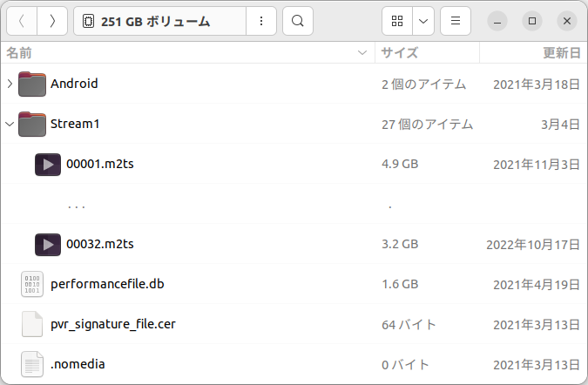The image size is (588, 385).
Task: Click the forward navigation arrow
Action: 52,21
